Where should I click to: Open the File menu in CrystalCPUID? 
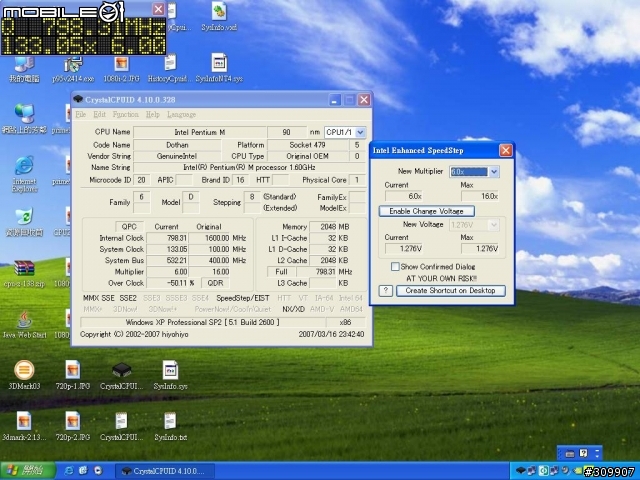point(81,114)
